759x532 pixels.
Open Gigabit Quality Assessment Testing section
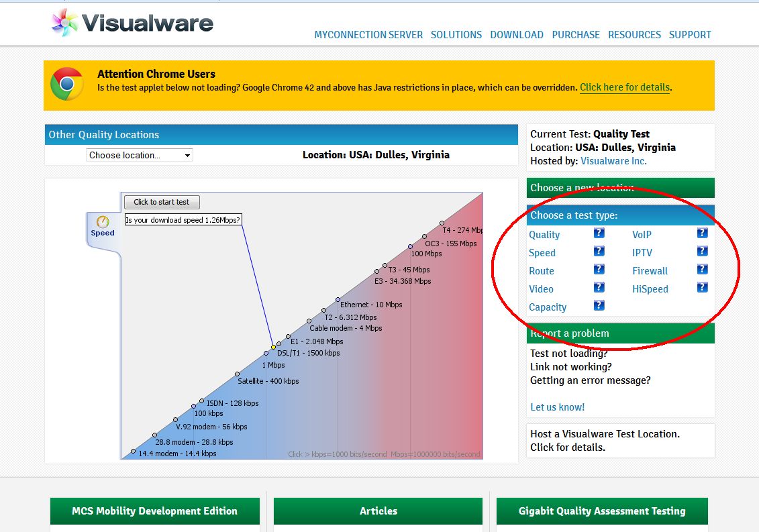click(x=602, y=511)
